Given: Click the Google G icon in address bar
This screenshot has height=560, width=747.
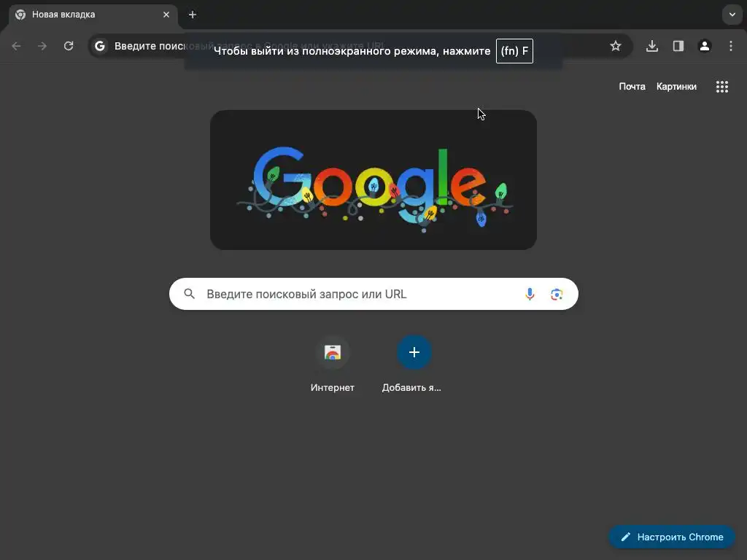Looking at the screenshot, I should point(99,46).
